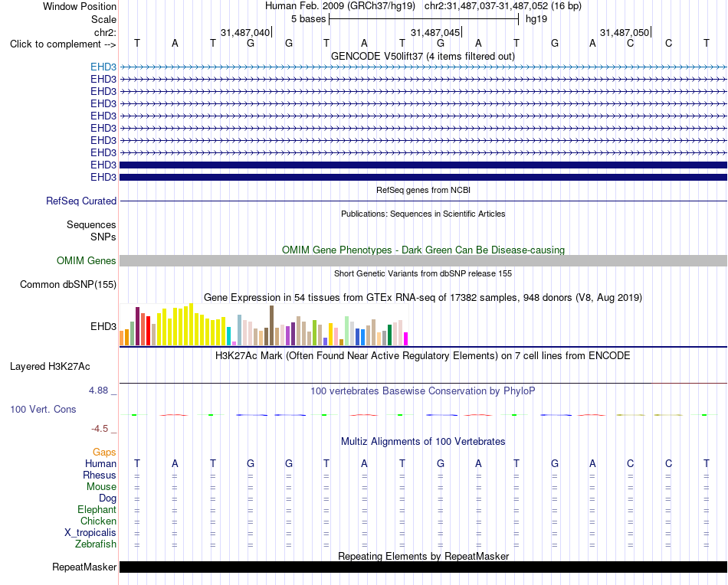This screenshot has width=728, height=585.
Task: Click the H3K27Ac Mark track title
Action: tap(423, 356)
